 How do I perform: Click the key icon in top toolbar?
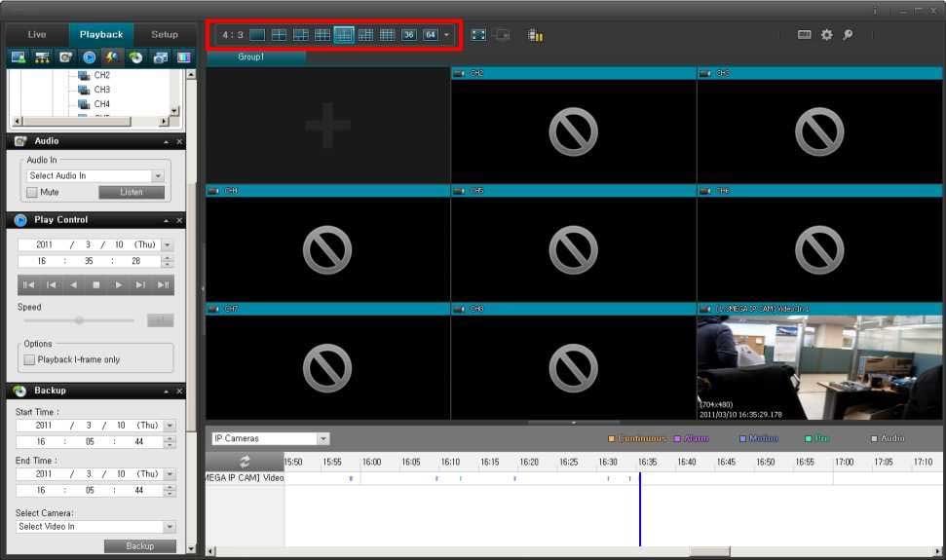pyautogui.click(x=848, y=35)
